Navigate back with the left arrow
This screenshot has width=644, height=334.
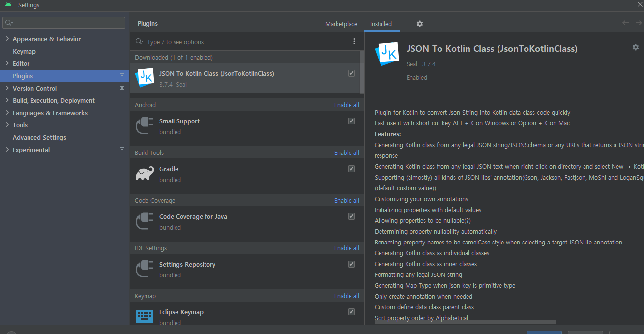point(625,23)
